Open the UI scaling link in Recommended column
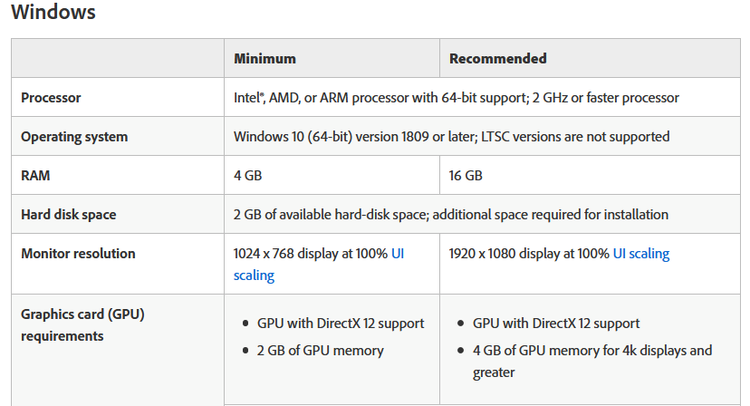The image size is (750, 406). [x=641, y=254]
